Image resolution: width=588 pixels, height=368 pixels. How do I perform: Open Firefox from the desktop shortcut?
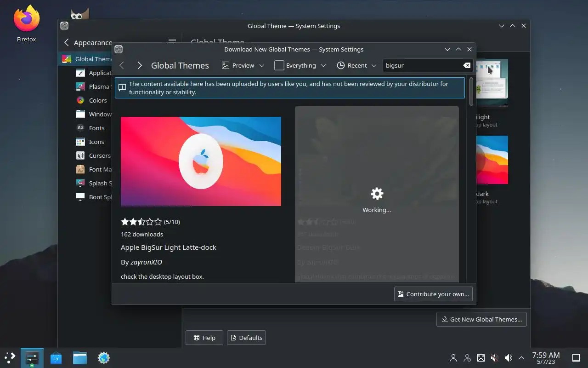(x=27, y=24)
